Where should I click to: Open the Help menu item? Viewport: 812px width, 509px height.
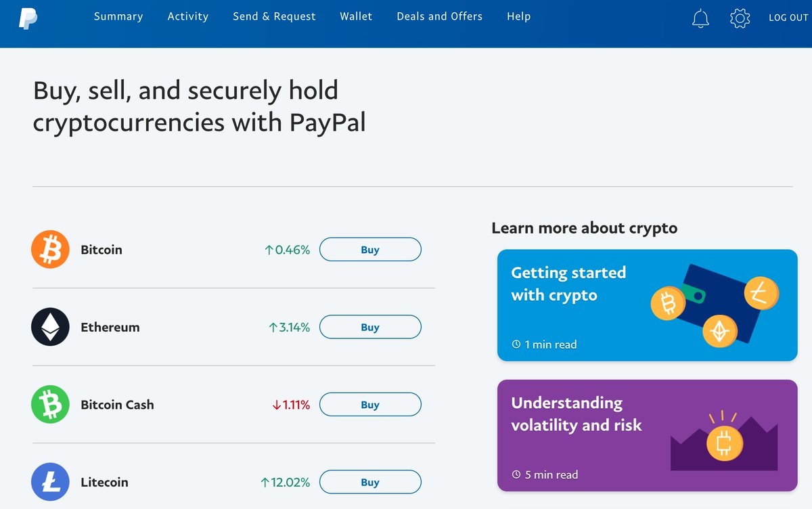[x=519, y=16]
